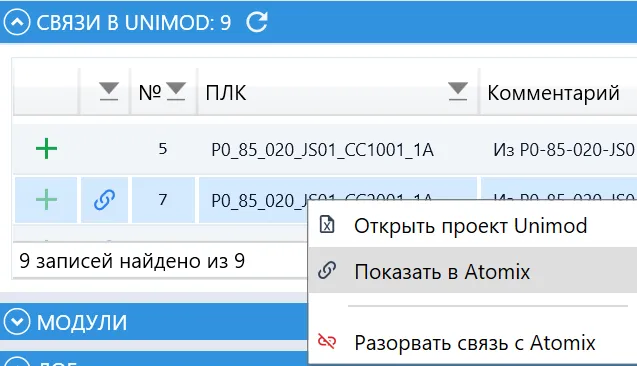The height and width of the screenshot is (366, 637).
Task: Choose Показать в Atomix menu entry
Action: click(x=472, y=271)
